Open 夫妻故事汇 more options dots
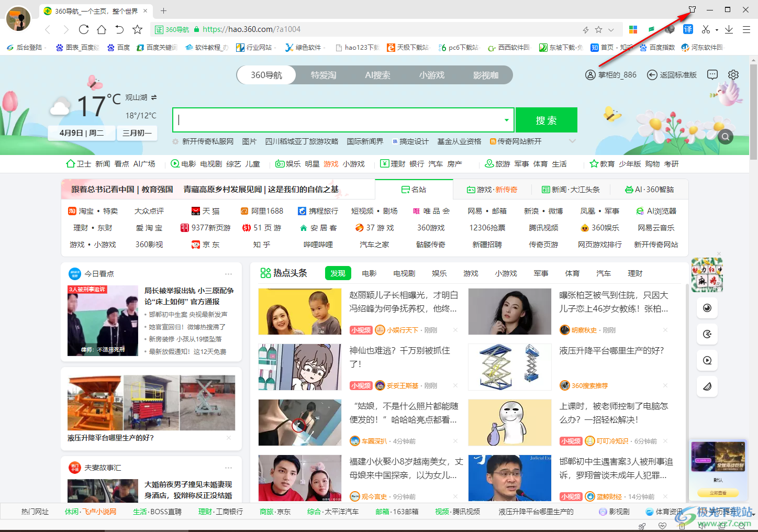The width and height of the screenshot is (758, 532). [x=228, y=468]
